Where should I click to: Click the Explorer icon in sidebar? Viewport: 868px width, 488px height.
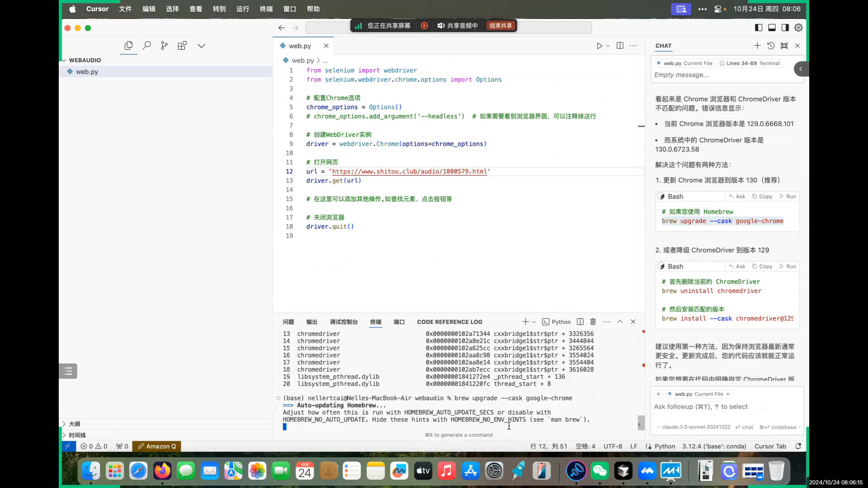point(128,45)
